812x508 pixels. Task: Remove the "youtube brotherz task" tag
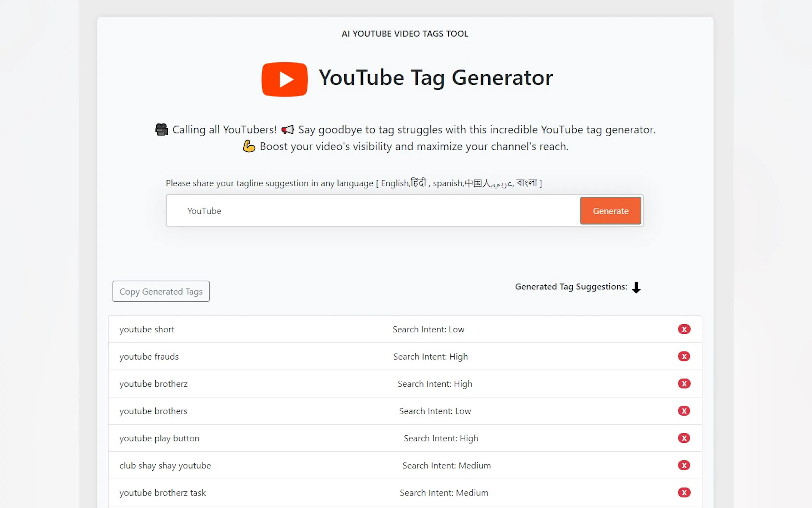684,493
